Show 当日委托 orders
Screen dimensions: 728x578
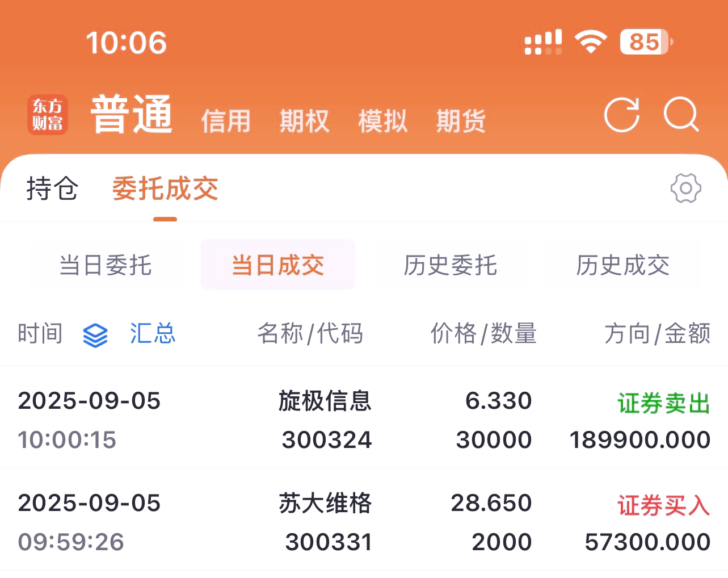click(x=106, y=265)
